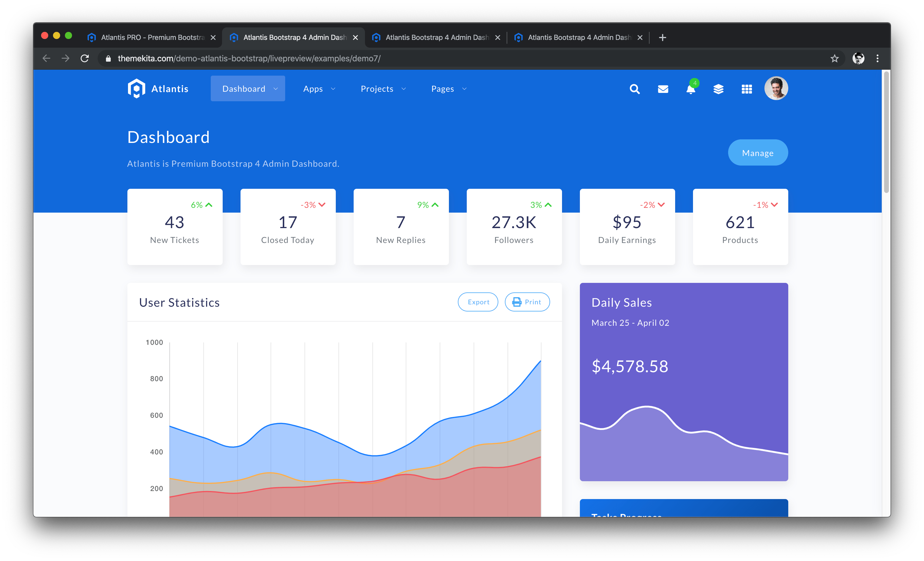This screenshot has height=561, width=924.
Task: Click the Print button in User Statistics
Action: 527,302
